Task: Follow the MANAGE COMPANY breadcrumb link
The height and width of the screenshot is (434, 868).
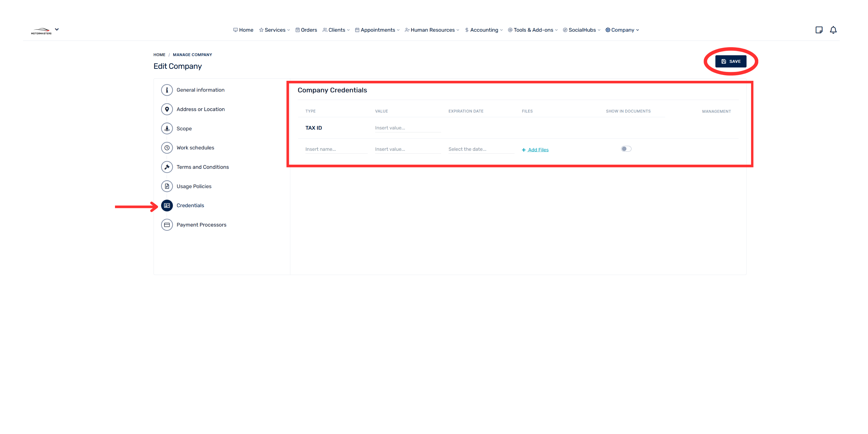Action: [192, 55]
